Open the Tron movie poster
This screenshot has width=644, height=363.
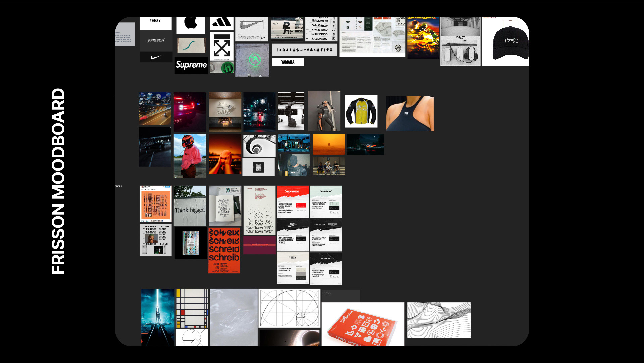158,317
